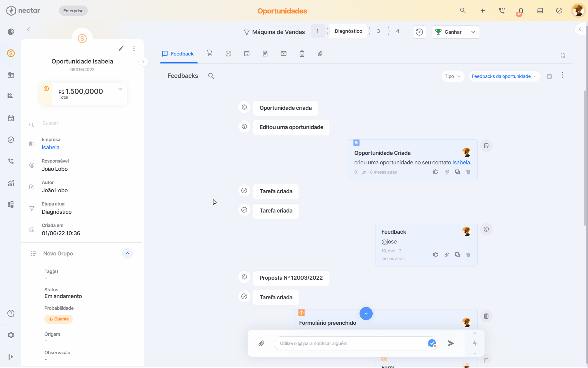Viewport: 588px width, 368px height.
Task: Click the Enterprise plan badge
Action: tap(73, 11)
